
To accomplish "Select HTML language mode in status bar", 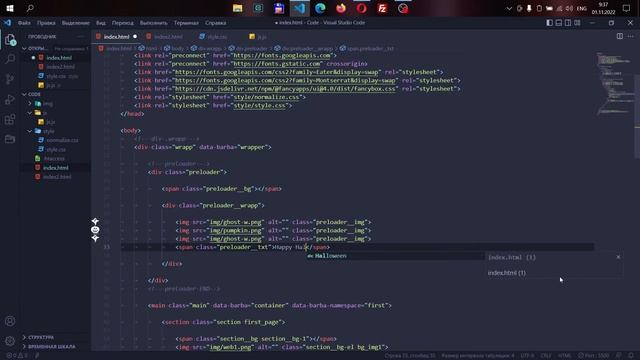I will click(564, 356).
